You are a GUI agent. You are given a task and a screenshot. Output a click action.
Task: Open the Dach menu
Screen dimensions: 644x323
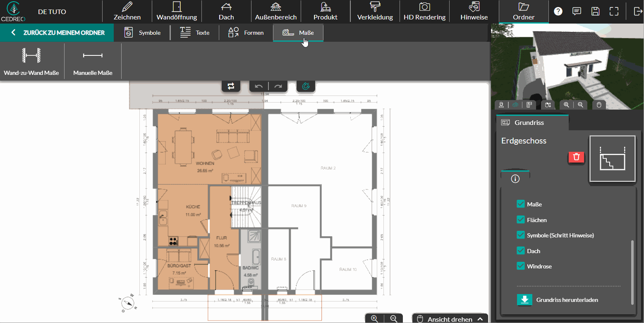pos(226,12)
